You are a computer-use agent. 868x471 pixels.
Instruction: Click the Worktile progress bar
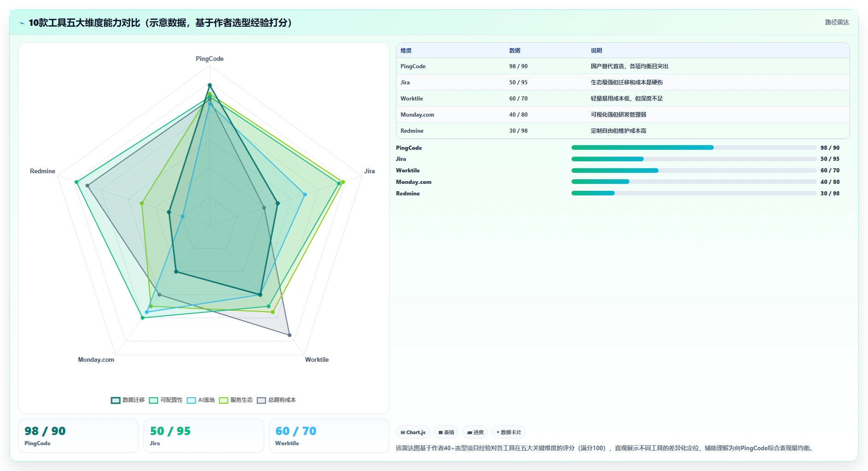694,171
